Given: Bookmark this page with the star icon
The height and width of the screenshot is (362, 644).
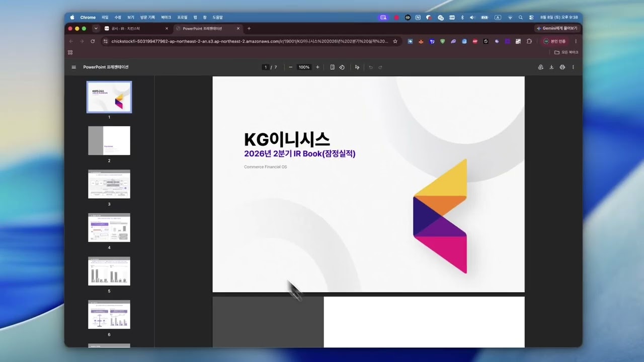Looking at the screenshot, I should tap(395, 41).
